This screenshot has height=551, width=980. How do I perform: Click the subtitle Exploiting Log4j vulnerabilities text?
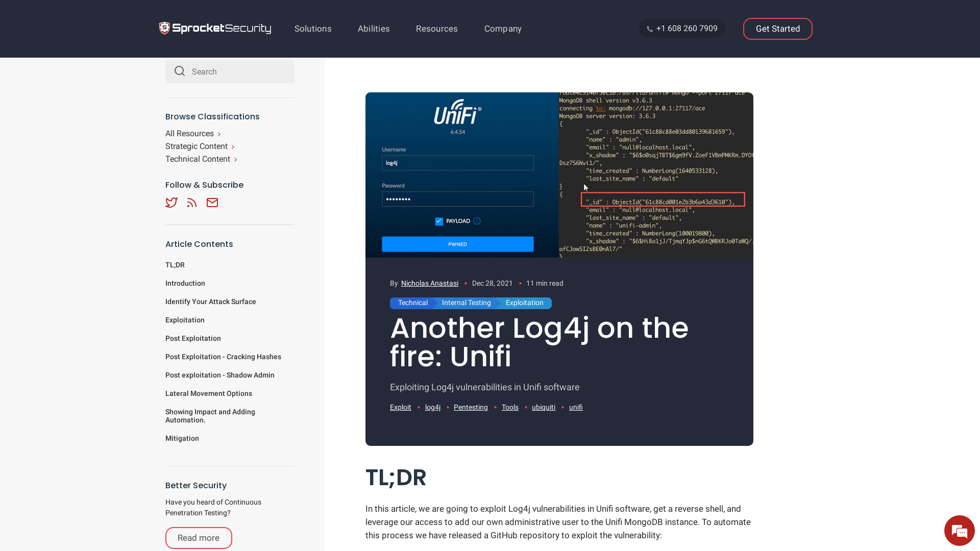(x=485, y=387)
